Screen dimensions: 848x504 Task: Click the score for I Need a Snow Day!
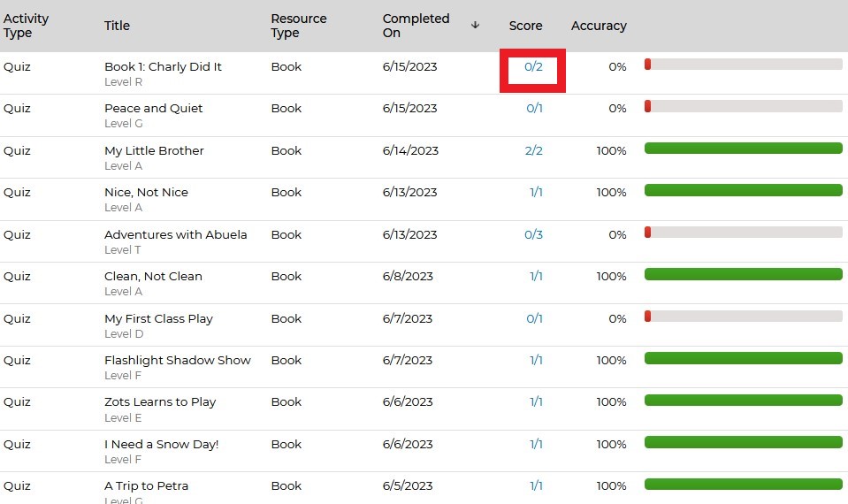click(x=536, y=444)
